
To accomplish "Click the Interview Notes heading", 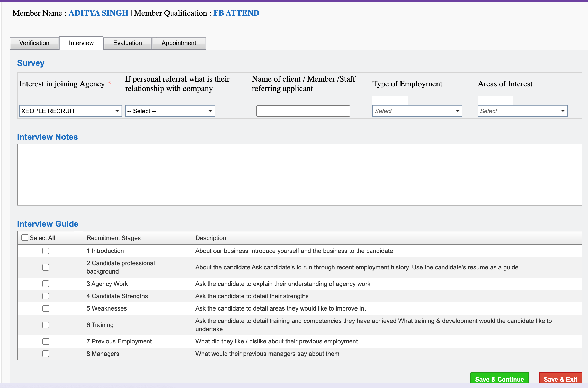I will (x=47, y=137).
